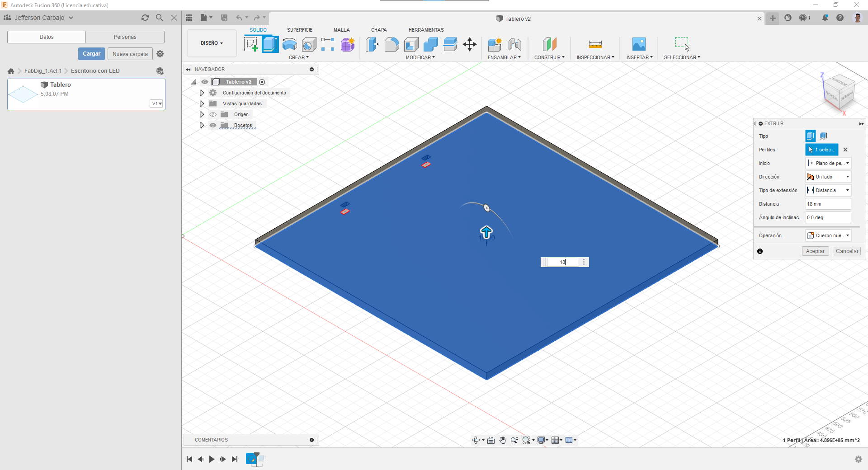This screenshot has width=868, height=470.
Task: Click the Revolve tool in toolbar
Action: (x=289, y=44)
